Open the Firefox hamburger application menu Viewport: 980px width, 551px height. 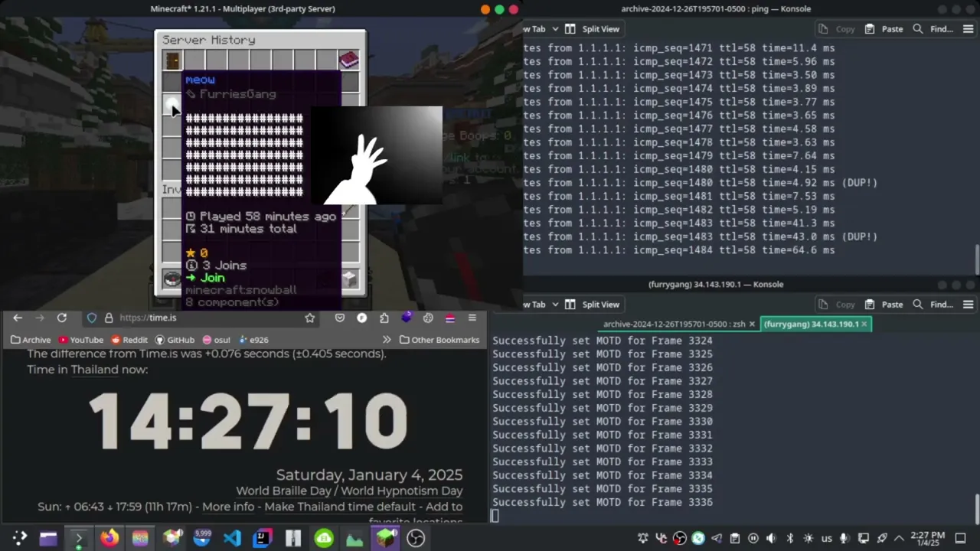472,318
